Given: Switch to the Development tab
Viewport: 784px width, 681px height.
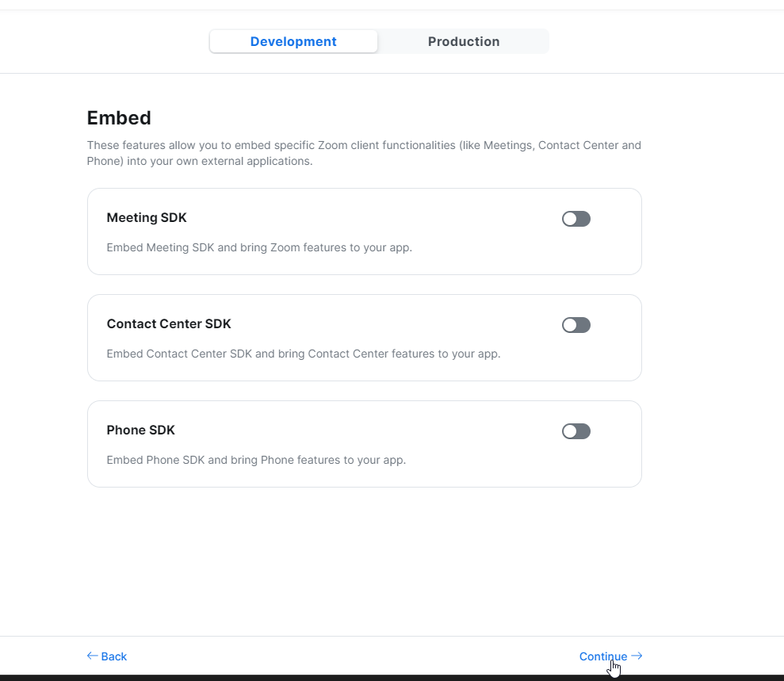Looking at the screenshot, I should pos(293,42).
